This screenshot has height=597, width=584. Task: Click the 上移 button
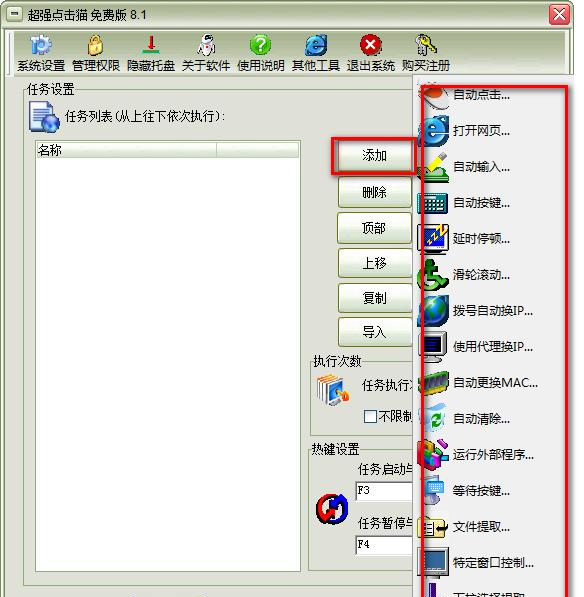pos(375,263)
